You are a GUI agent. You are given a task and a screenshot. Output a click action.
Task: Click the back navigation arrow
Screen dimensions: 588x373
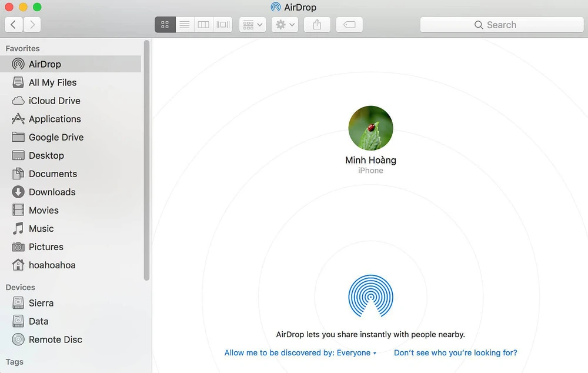14,25
